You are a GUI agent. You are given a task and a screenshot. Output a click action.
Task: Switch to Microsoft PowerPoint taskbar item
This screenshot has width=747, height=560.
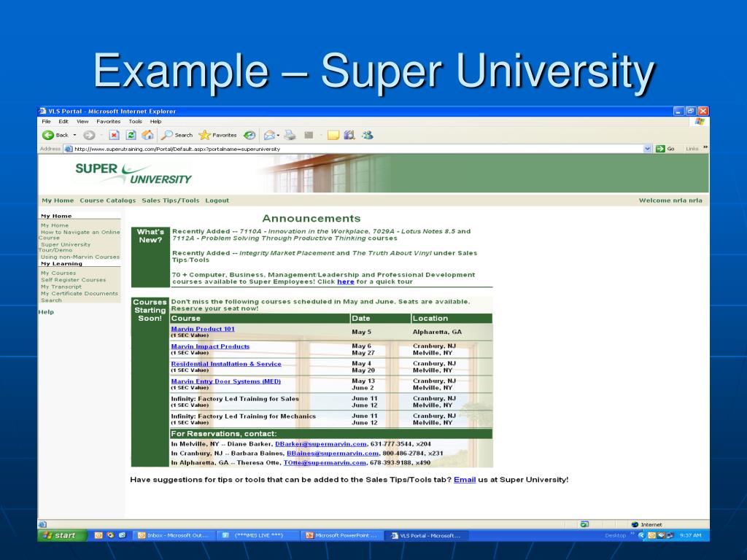click(341, 535)
